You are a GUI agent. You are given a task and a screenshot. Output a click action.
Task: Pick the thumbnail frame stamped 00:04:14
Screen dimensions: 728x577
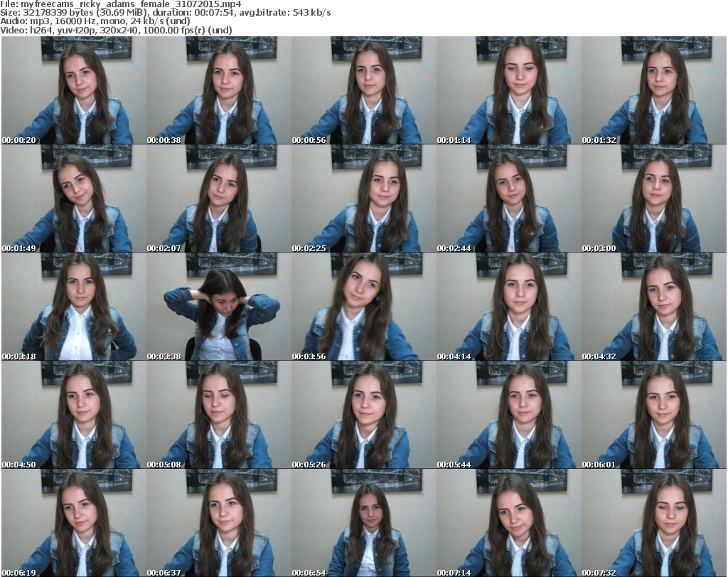509,307
